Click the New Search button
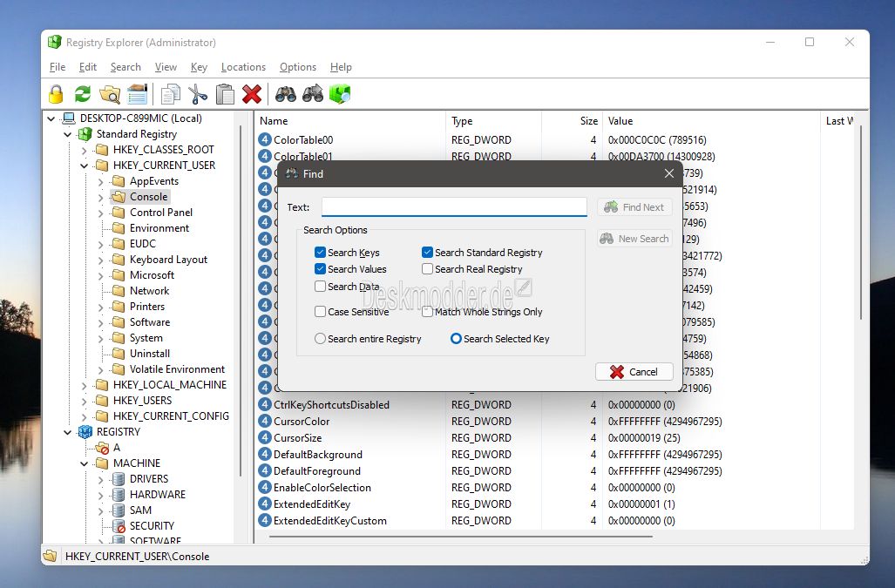 click(634, 239)
